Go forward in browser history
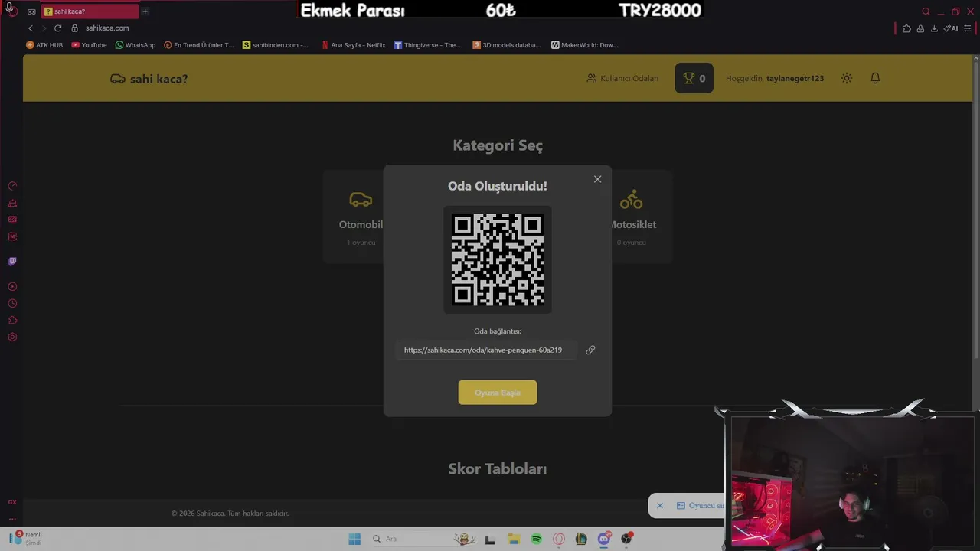Image resolution: width=980 pixels, height=551 pixels. (44, 28)
